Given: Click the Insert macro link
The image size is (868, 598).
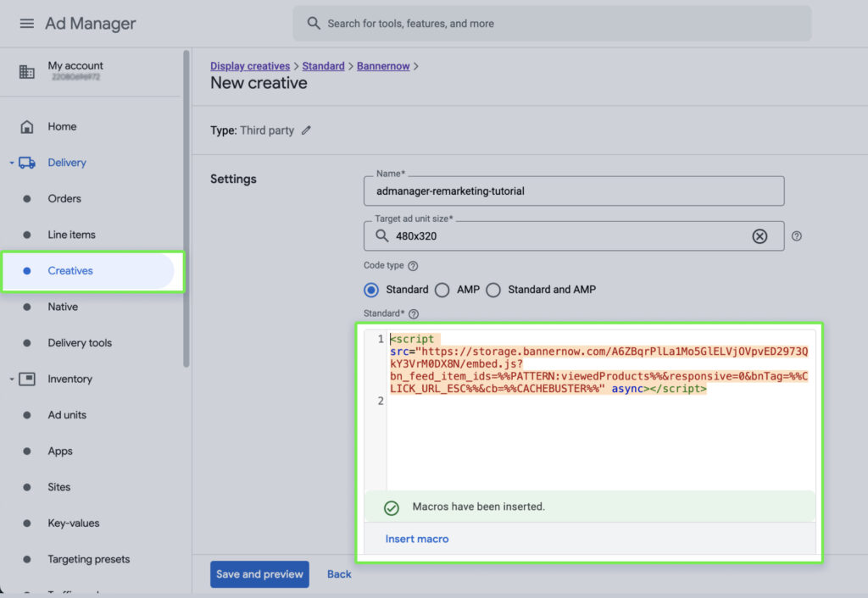Looking at the screenshot, I should 417,539.
